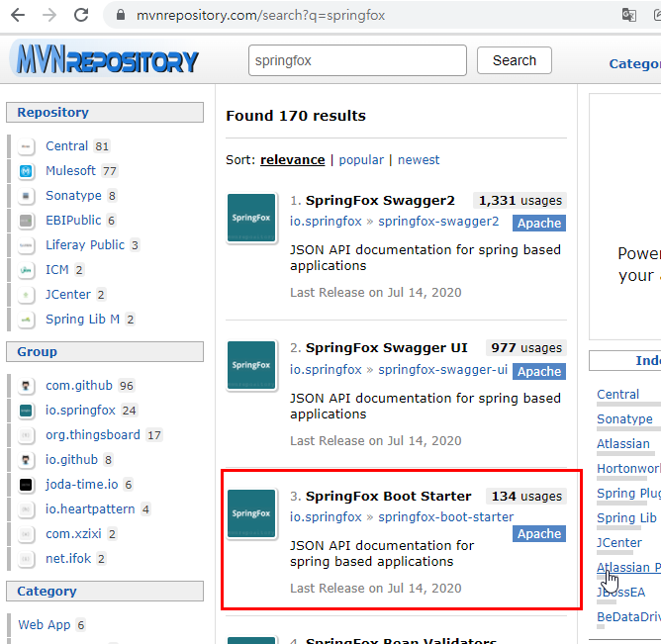
Task: Filter by Mulesoft repository link
Action: 70,171
